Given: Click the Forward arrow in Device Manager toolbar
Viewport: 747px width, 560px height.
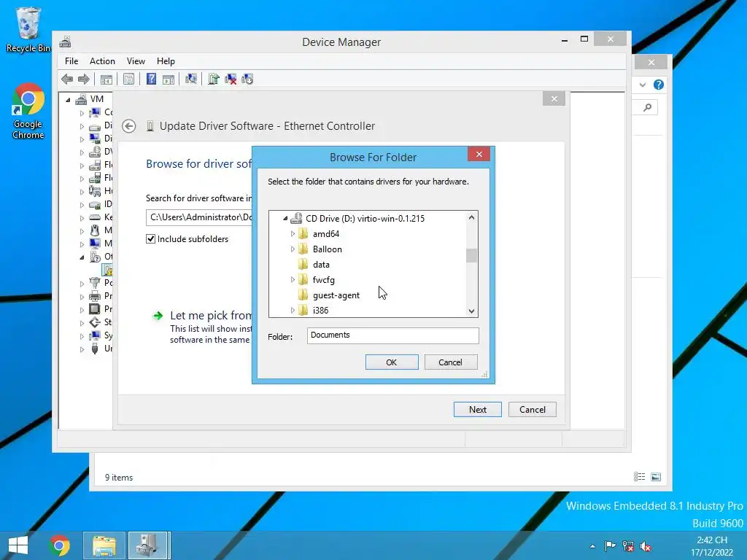Looking at the screenshot, I should coord(84,79).
